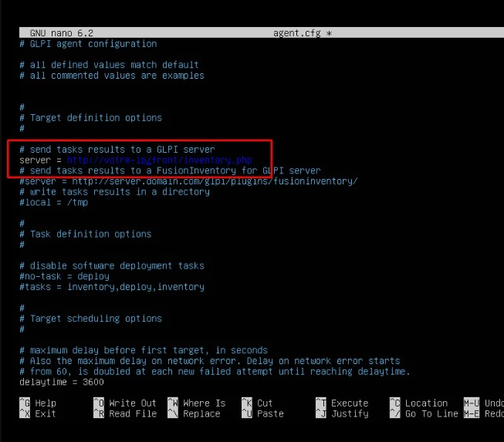This screenshot has height=442, width=504.
Task: Select the Go To Line shortcut
Action: 431,413
